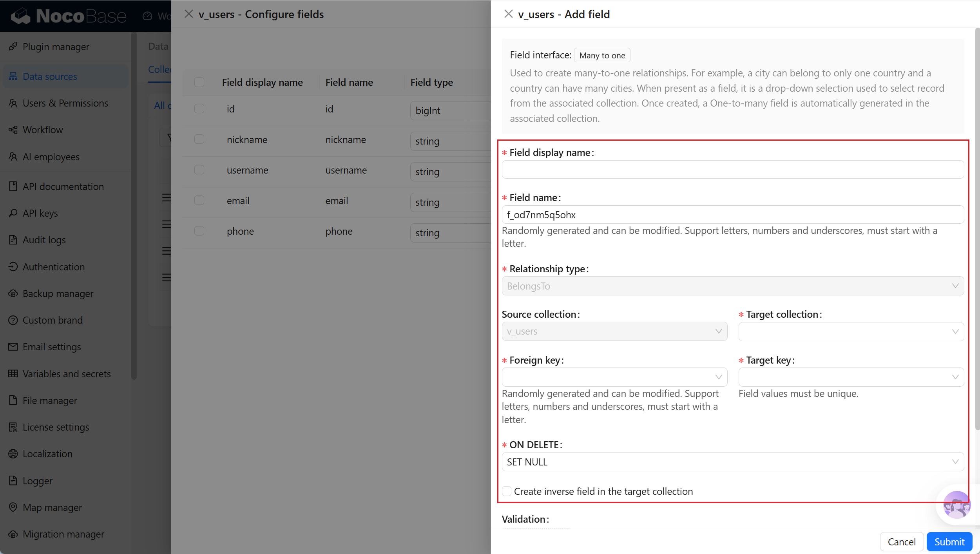This screenshot has width=980, height=554.
Task: Open API keys key icon
Action: (13, 213)
